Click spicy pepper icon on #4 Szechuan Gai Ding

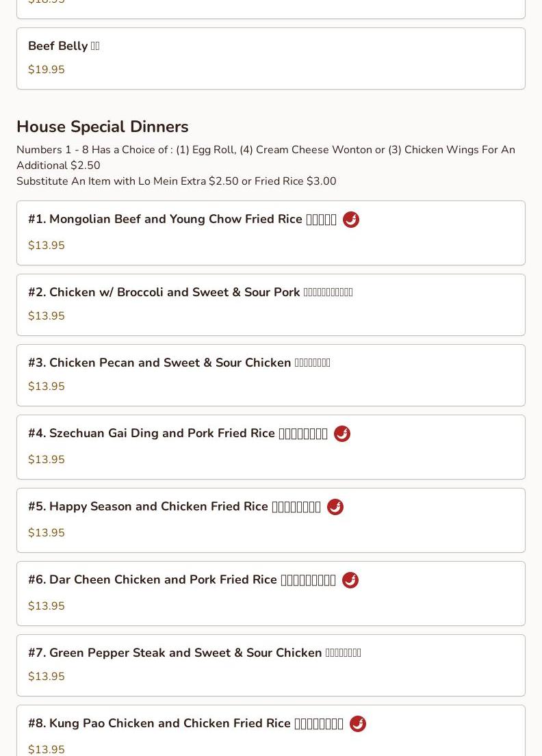pos(342,434)
